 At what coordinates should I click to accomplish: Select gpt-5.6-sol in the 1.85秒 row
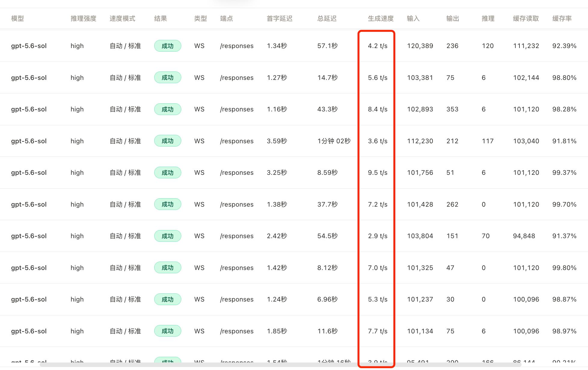(x=29, y=331)
